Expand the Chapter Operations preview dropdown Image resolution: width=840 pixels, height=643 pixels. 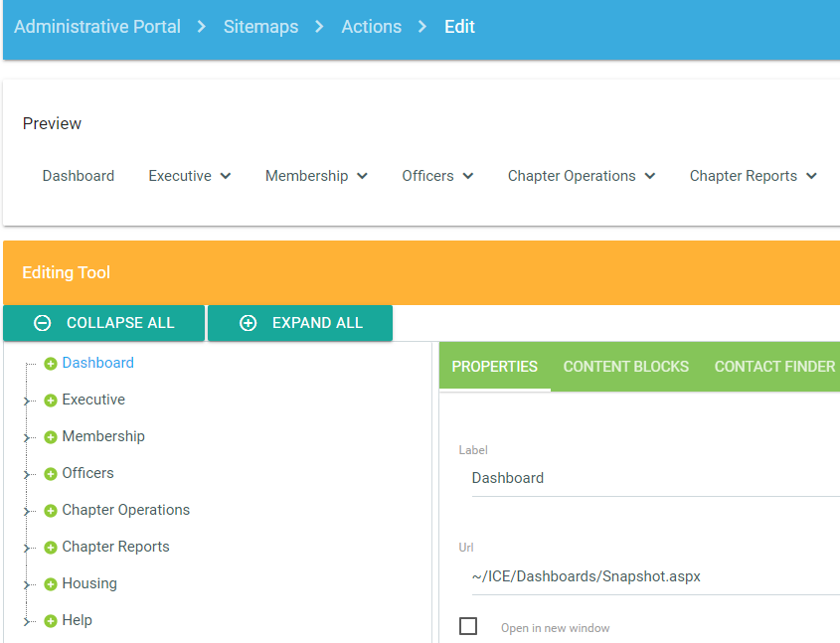[582, 176]
